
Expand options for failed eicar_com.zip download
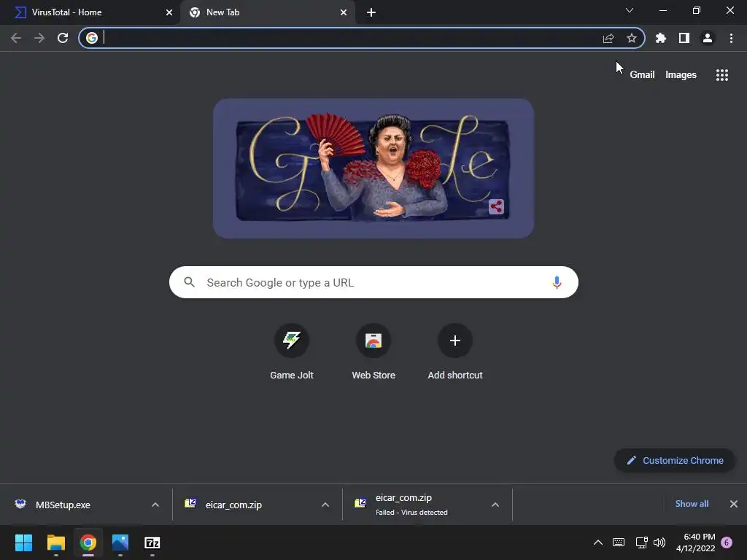tap(495, 505)
